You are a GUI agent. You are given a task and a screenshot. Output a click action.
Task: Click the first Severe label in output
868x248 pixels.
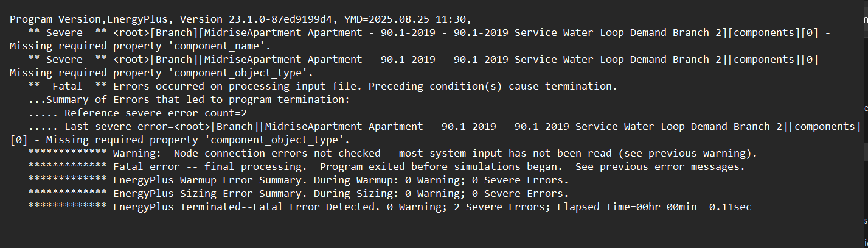pos(64,33)
